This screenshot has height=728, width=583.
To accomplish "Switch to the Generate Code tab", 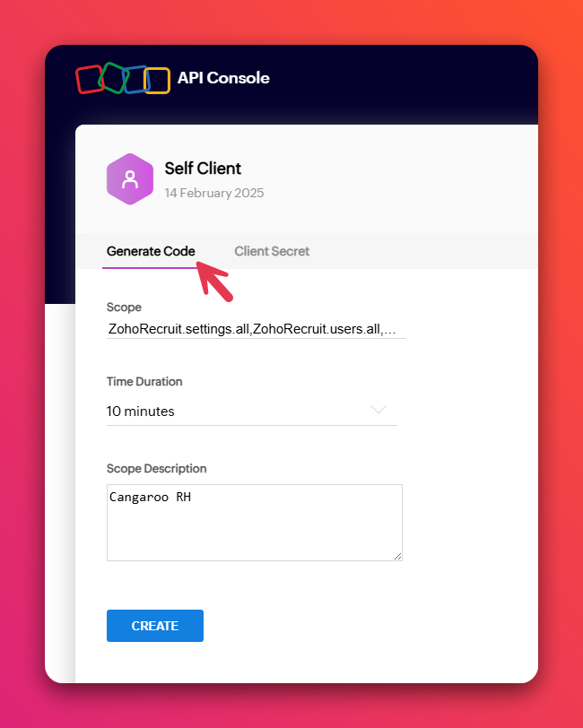I will pos(151,251).
